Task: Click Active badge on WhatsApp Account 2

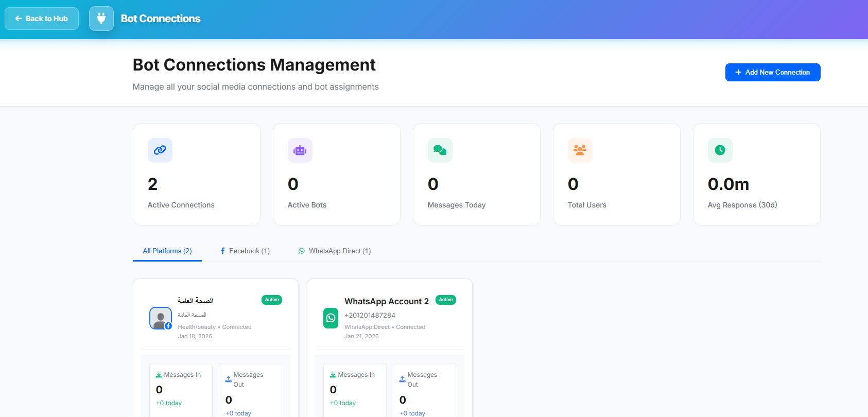Action: click(446, 300)
